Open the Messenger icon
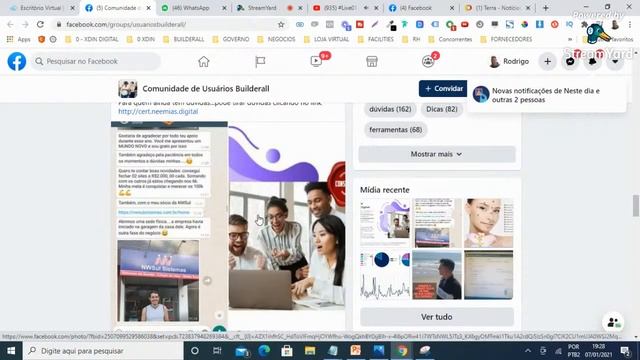The height and width of the screenshot is (360, 640). click(570, 62)
